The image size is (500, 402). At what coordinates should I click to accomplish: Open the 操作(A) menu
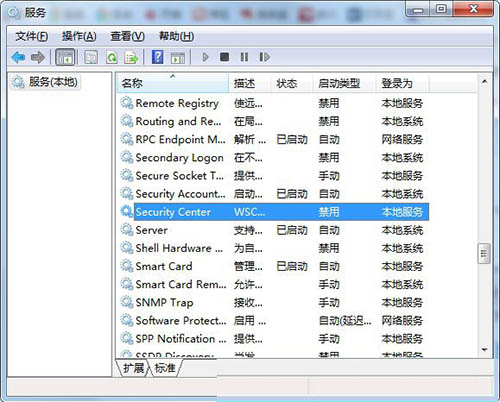[79, 36]
